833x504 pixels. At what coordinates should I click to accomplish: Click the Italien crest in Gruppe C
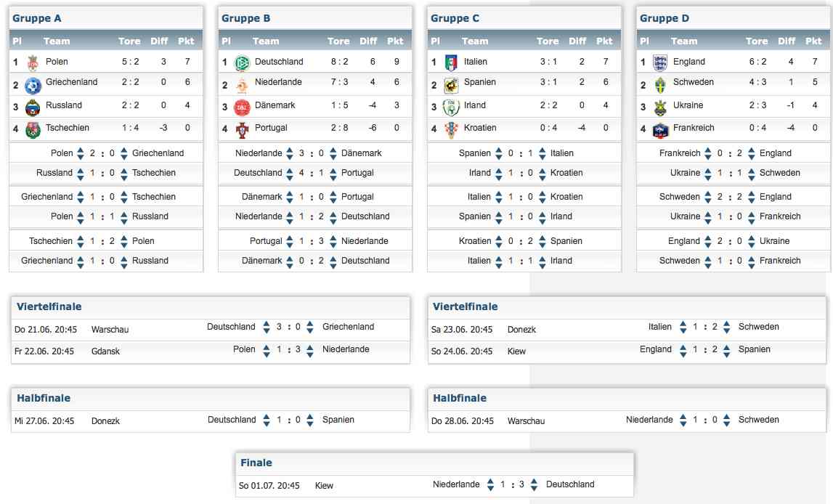tap(451, 62)
